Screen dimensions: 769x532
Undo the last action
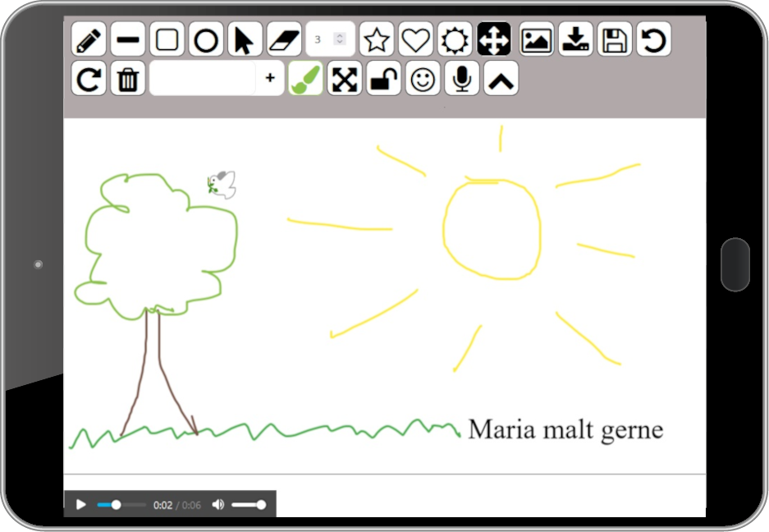pos(654,39)
